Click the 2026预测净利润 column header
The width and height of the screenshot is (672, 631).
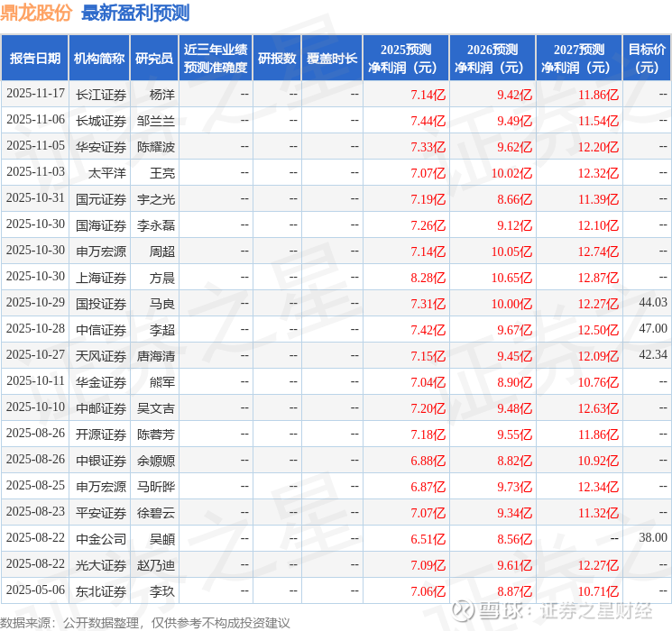coord(492,59)
